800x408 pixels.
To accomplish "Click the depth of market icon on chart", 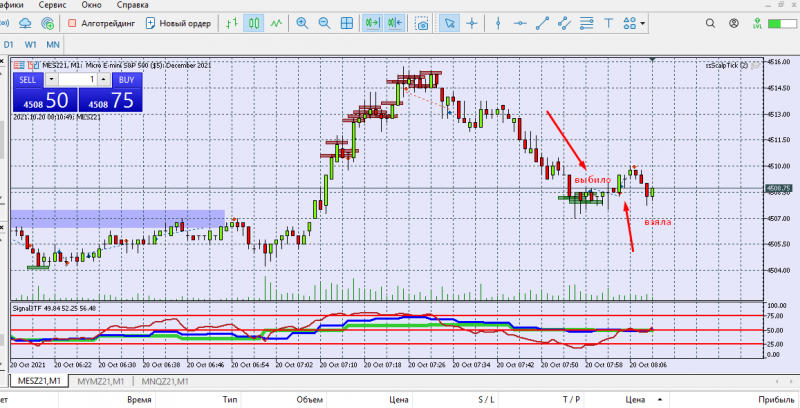I will (x=19, y=65).
